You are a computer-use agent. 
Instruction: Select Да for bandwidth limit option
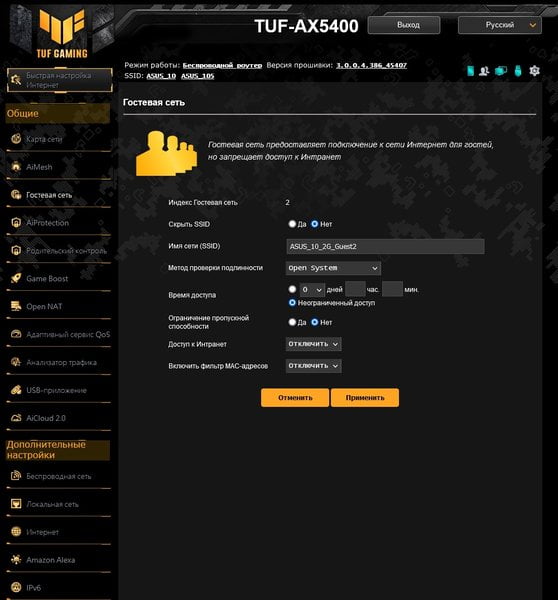pyautogui.click(x=292, y=322)
